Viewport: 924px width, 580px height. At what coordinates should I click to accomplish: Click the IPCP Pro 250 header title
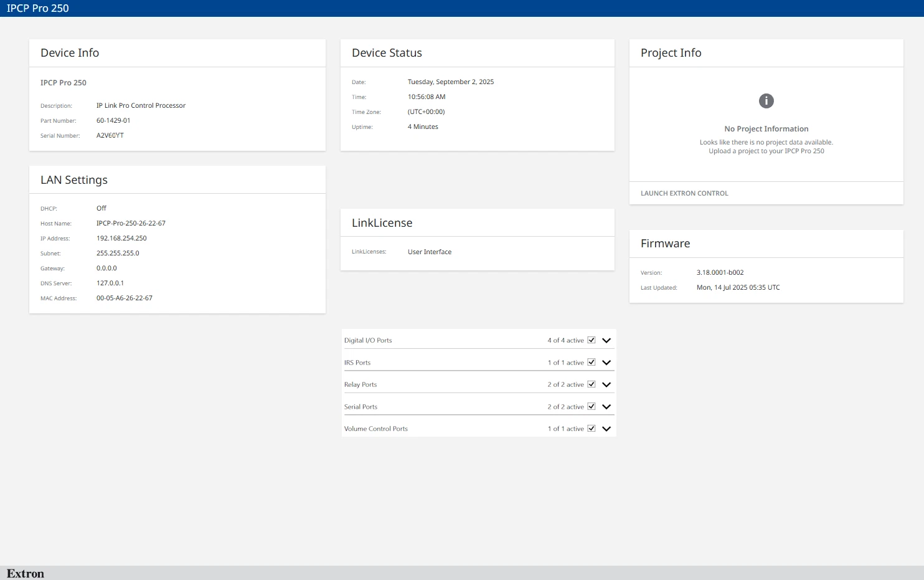[x=38, y=8]
